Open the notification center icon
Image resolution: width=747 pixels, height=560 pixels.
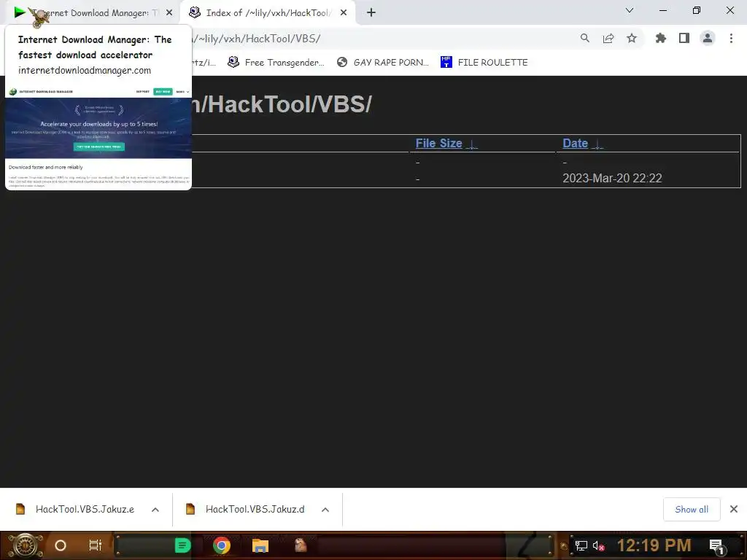[x=717, y=546]
